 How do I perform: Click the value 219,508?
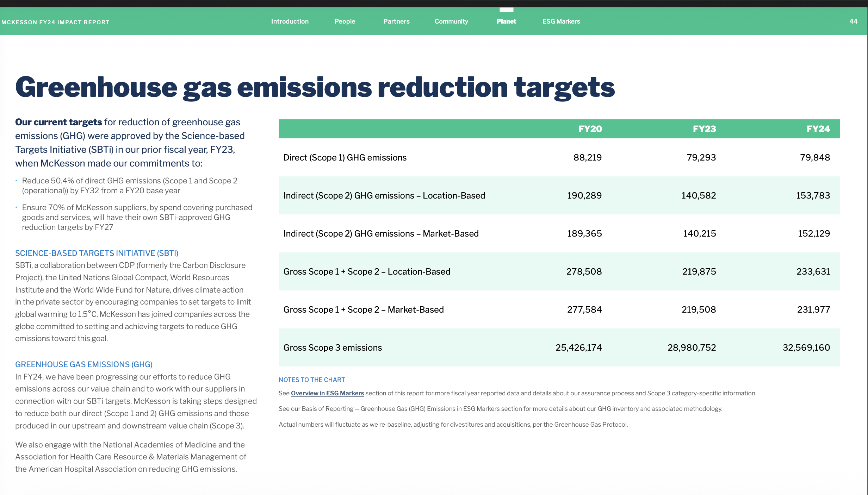[x=699, y=309]
